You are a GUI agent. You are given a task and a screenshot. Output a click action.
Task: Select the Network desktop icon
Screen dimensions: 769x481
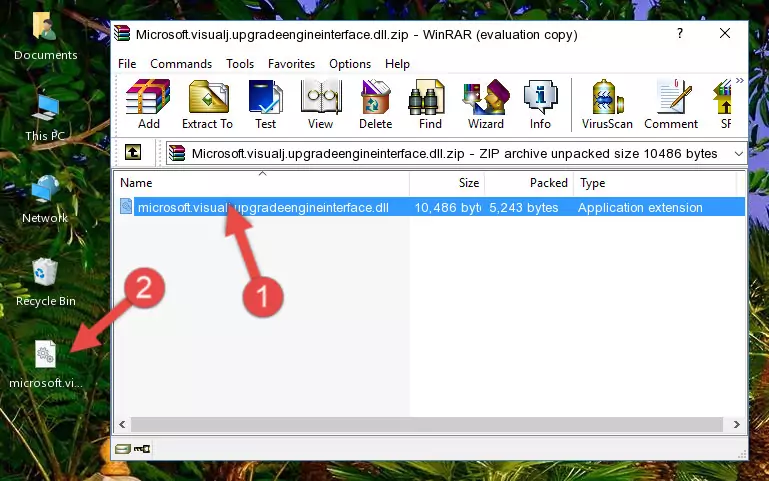coord(45,200)
